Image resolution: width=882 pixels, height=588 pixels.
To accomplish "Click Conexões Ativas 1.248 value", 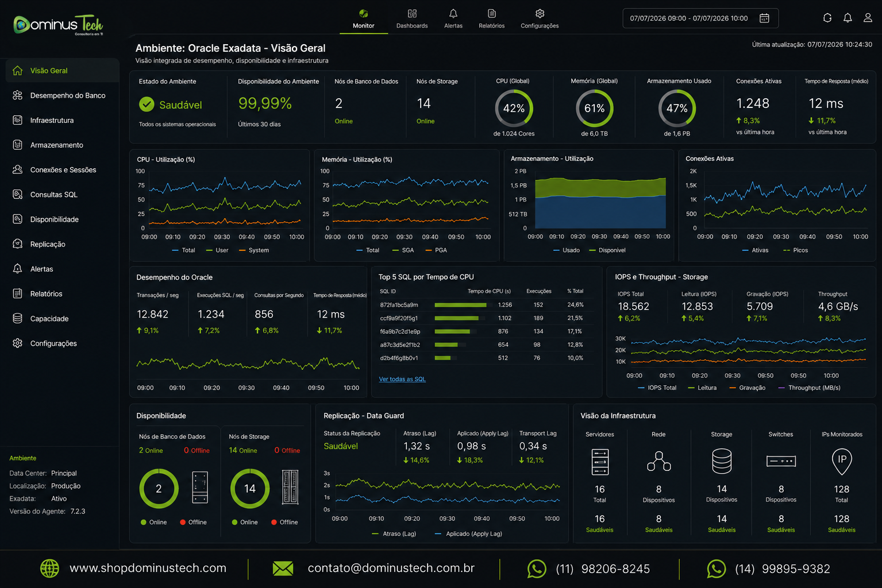I will [x=753, y=103].
